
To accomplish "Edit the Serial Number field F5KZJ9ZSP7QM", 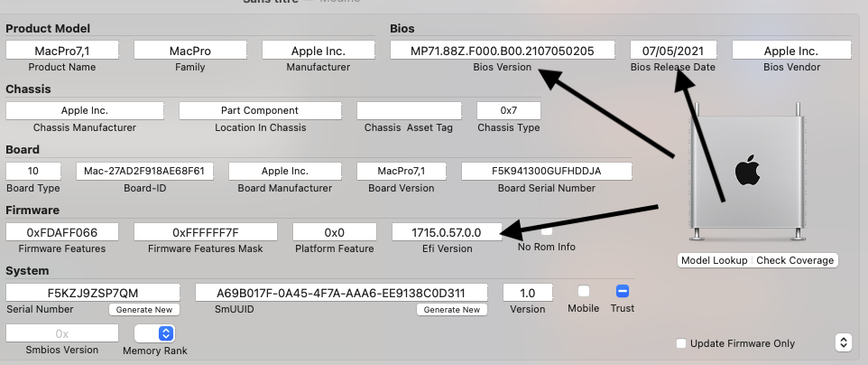I will tap(93, 293).
